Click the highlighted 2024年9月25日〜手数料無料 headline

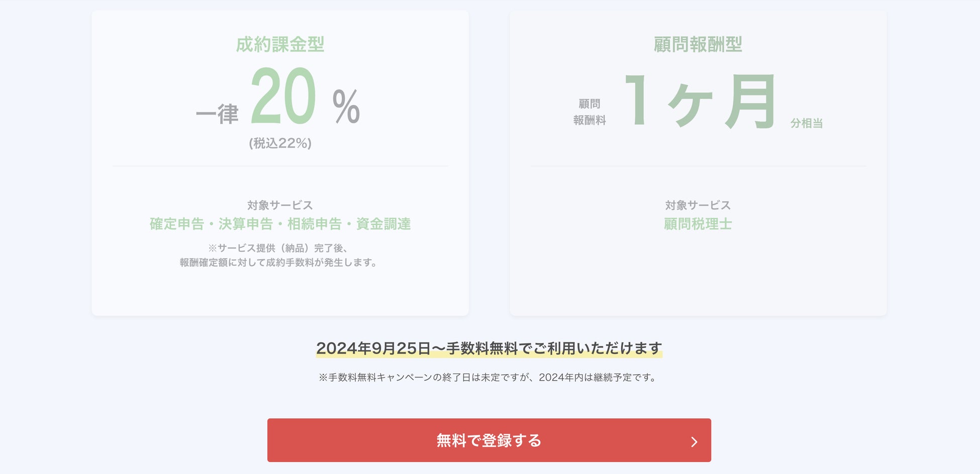[489, 348]
